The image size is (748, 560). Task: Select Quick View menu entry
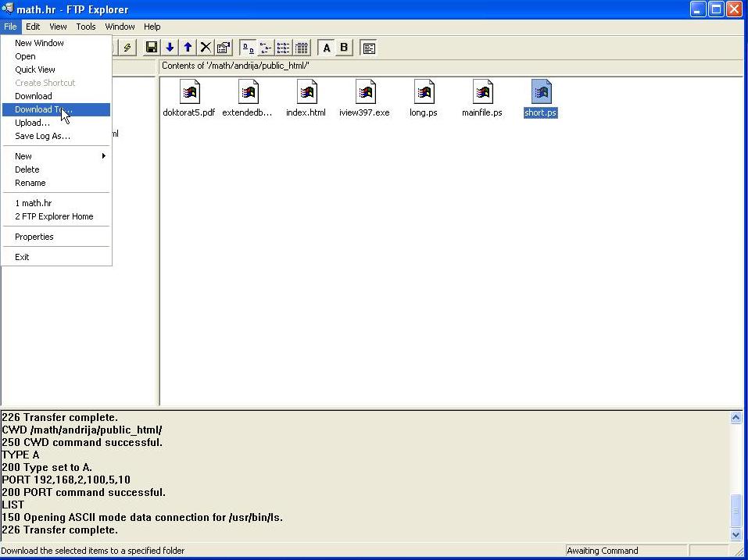click(x=56, y=70)
